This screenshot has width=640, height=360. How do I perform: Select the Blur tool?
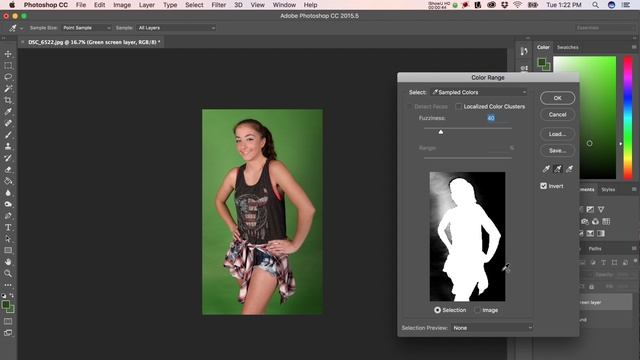(x=8, y=193)
